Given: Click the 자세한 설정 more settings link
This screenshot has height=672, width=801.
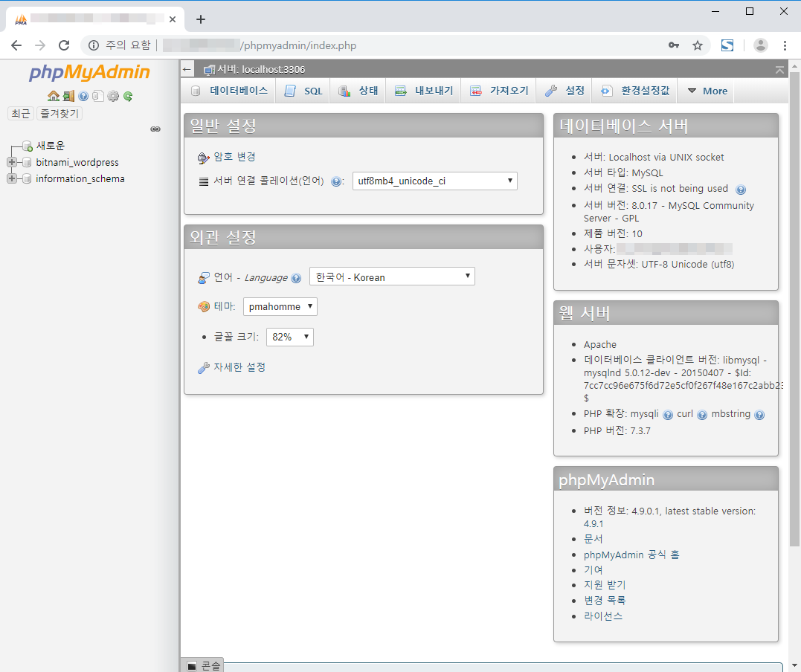Looking at the screenshot, I should (239, 367).
